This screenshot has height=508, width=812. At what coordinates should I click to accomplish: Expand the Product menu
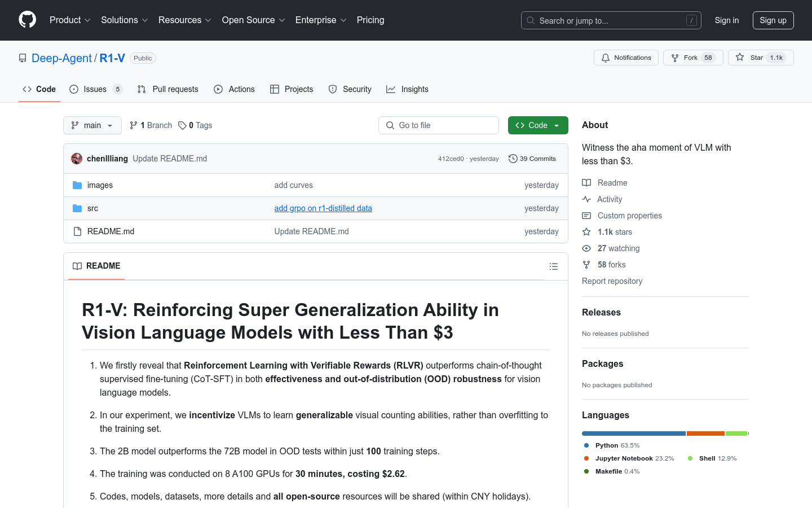click(70, 20)
